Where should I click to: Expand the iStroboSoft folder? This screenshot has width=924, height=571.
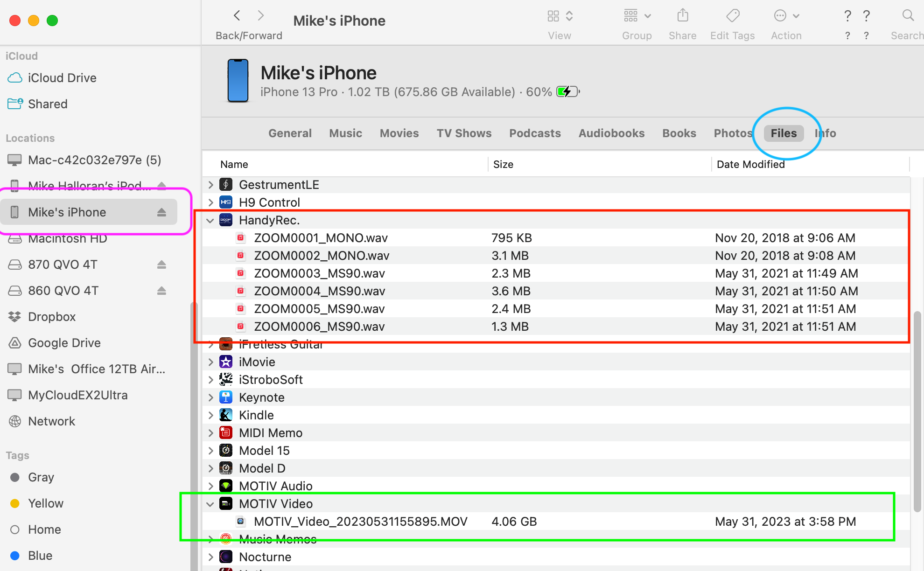point(211,380)
